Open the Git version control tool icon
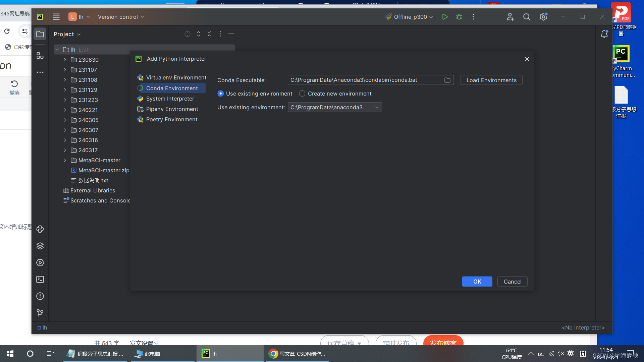This screenshot has height=362, width=644. [40, 313]
